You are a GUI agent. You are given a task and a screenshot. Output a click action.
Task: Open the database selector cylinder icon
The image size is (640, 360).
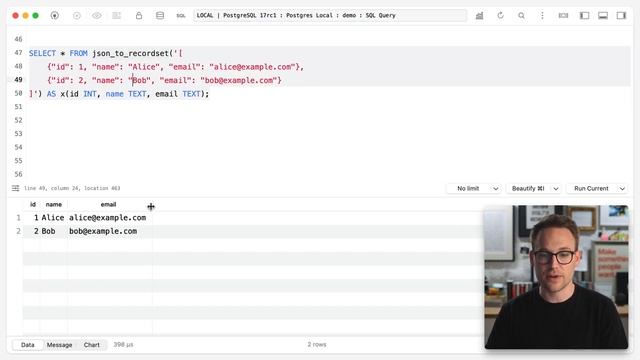coord(160,16)
